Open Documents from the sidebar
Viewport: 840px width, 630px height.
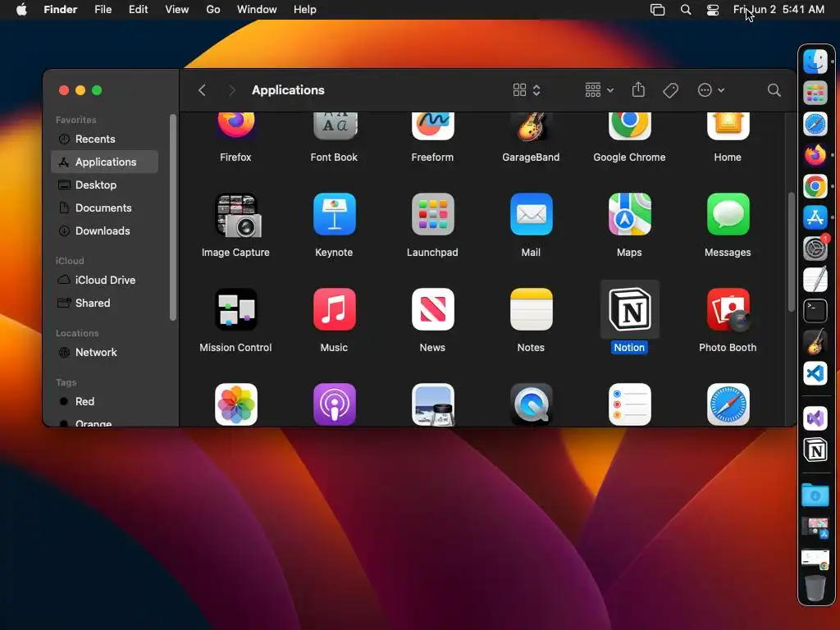pyautogui.click(x=104, y=208)
